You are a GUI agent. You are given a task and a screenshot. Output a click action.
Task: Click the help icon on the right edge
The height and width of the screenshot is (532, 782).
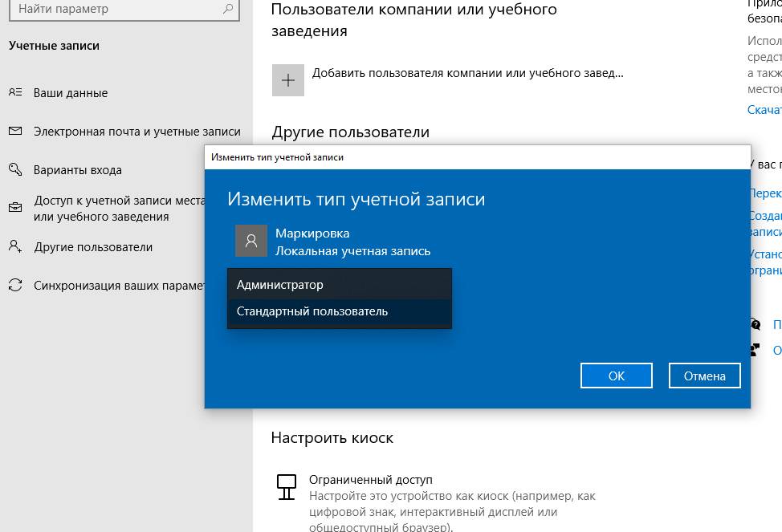click(x=755, y=324)
